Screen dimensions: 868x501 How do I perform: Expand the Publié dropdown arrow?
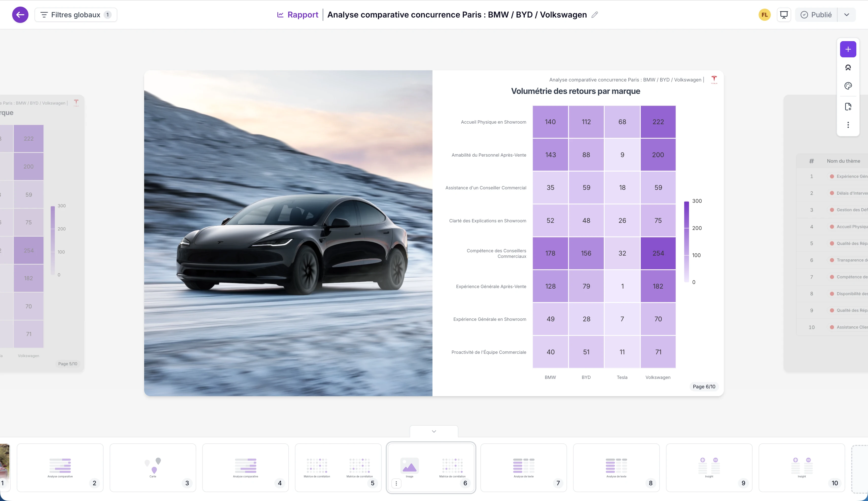847,15
